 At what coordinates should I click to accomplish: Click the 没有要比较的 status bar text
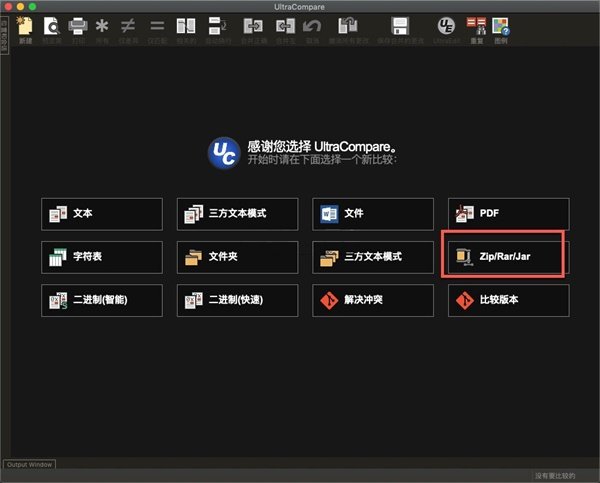555,476
